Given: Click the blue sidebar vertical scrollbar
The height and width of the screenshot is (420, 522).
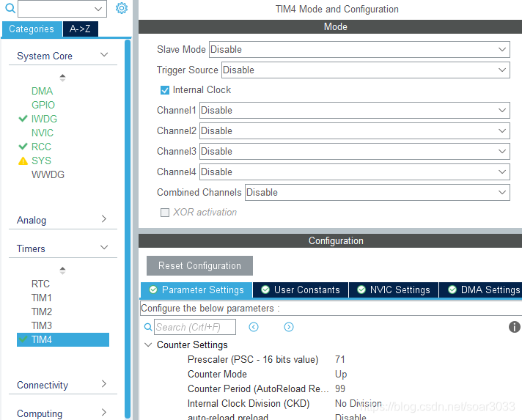Looking at the screenshot, I should tap(128, 229).
